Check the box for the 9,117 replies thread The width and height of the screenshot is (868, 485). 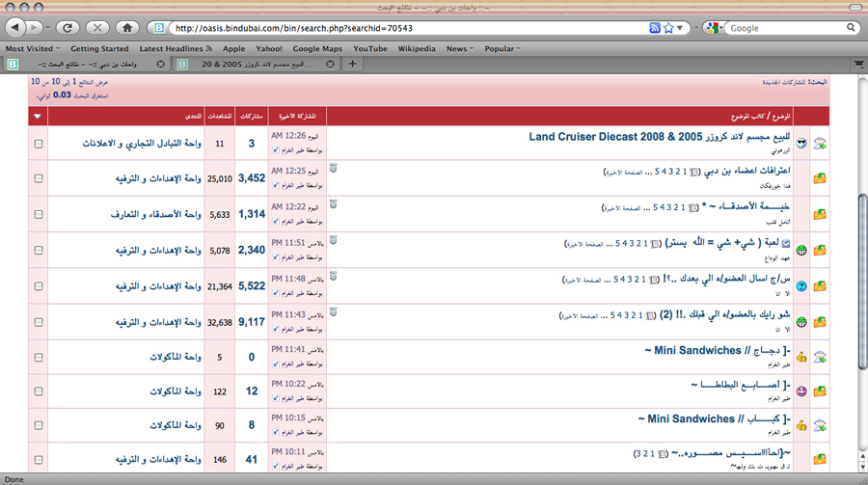click(39, 322)
